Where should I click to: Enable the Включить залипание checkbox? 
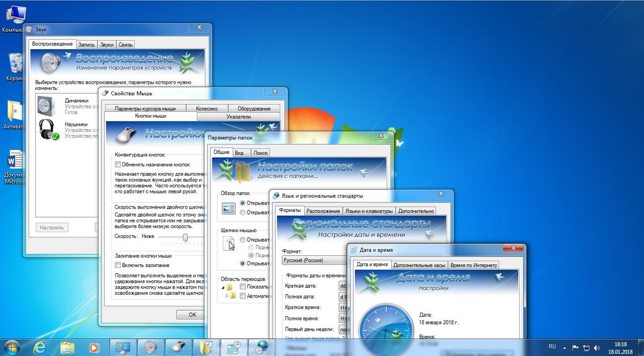coord(118,265)
